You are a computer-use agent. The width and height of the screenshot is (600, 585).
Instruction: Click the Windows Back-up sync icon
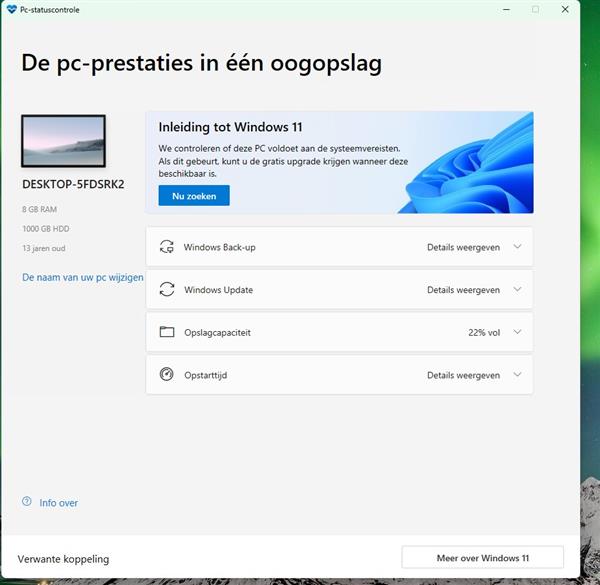tap(167, 247)
